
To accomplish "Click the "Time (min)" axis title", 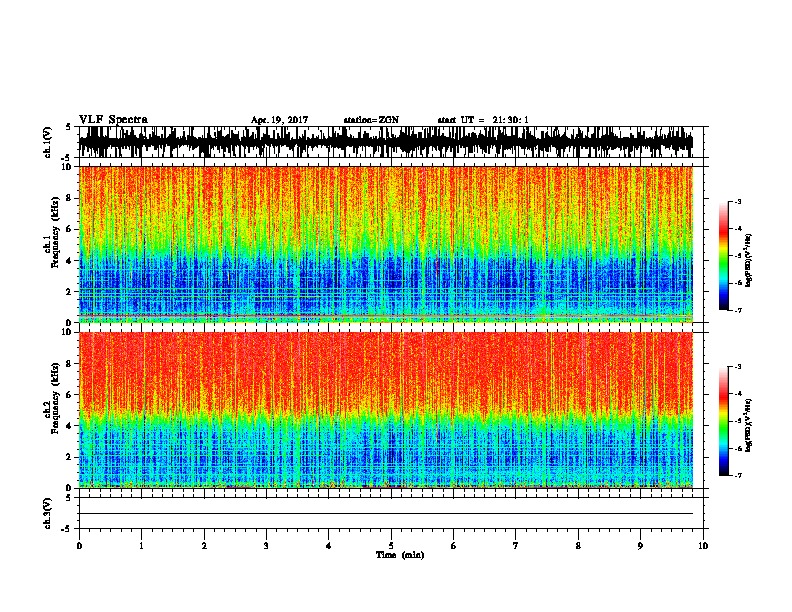I will click(x=400, y=555).
